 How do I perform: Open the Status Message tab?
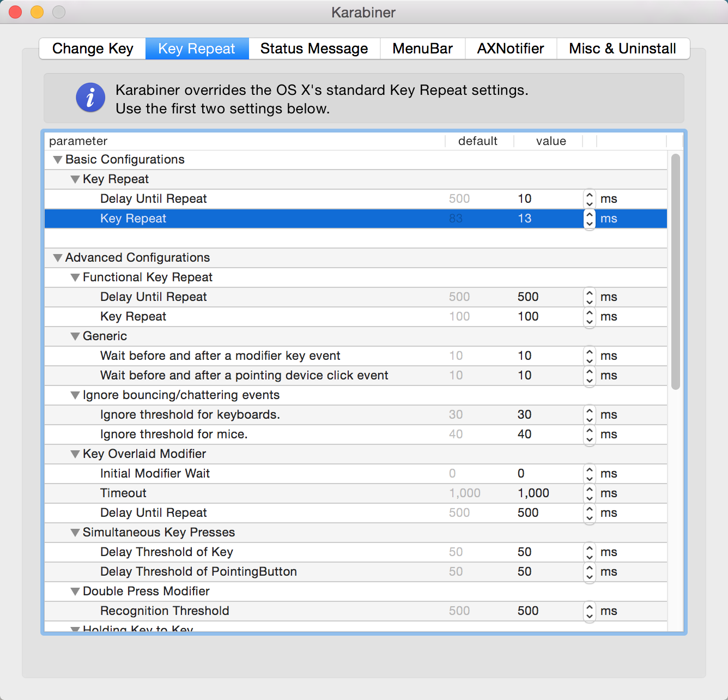tap(314, 49)
